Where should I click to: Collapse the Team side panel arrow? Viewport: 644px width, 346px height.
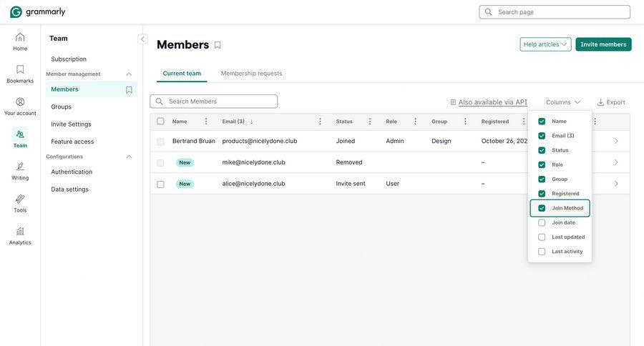click(x=142, y=39)
